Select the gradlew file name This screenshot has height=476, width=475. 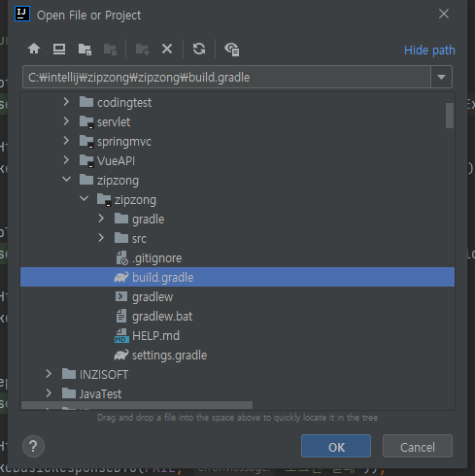pos(153,297)
